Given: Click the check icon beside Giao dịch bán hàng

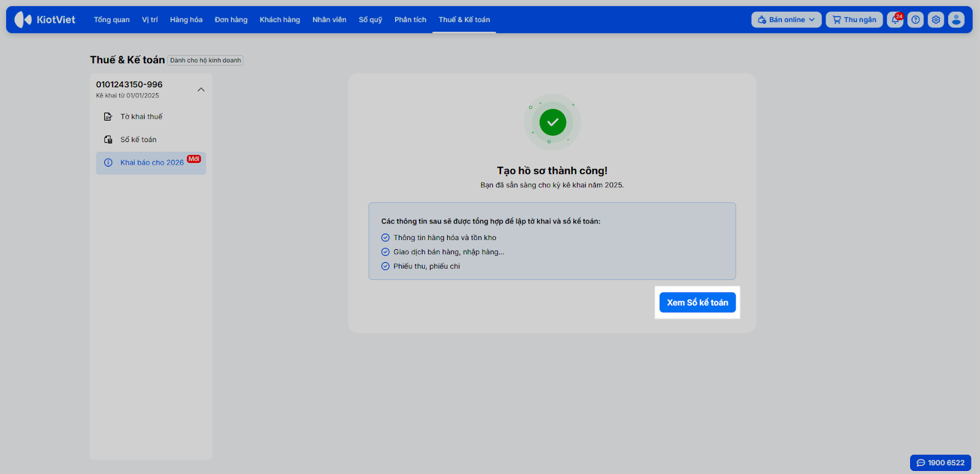Looking at the screenshot, I should click(x=385, y=252).
